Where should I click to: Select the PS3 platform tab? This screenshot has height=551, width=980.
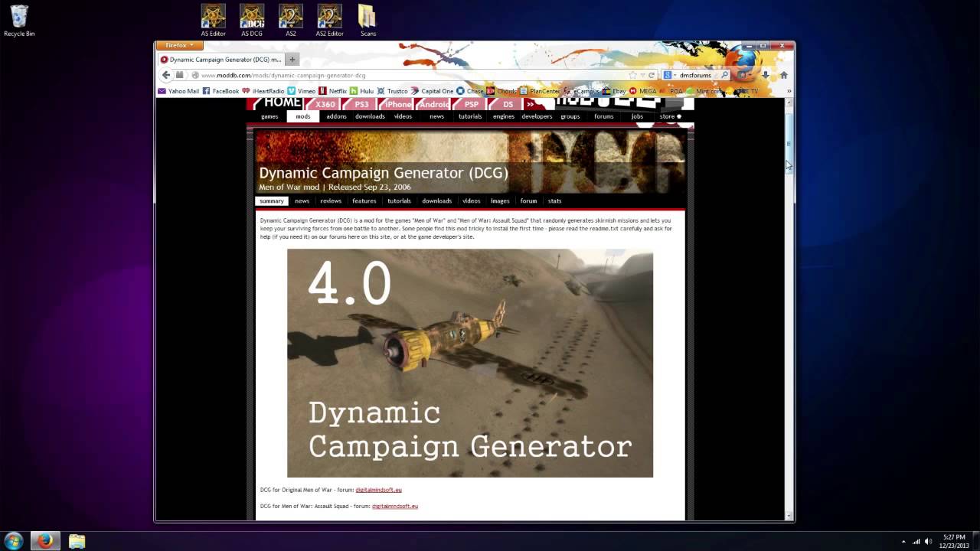(361, 104)
